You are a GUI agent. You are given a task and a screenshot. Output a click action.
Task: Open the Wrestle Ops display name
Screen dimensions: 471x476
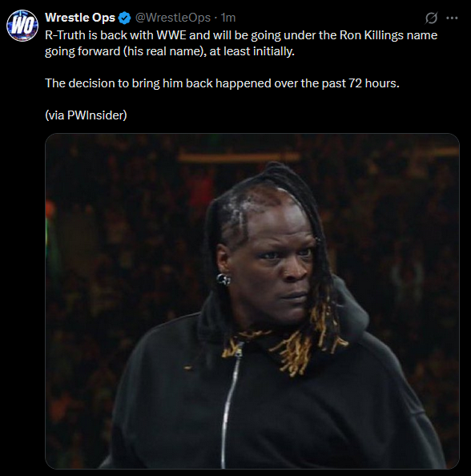tap(80, 18)
